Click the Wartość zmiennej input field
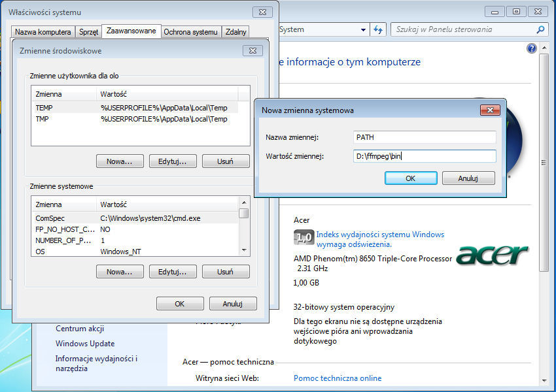The image size is (556, 392). click(423, 156)
